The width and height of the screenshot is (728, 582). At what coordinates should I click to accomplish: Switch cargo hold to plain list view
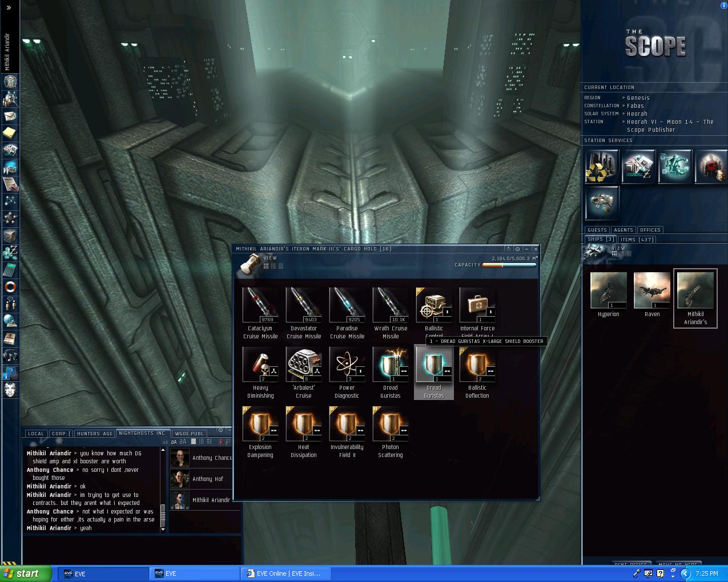point(280,266)
